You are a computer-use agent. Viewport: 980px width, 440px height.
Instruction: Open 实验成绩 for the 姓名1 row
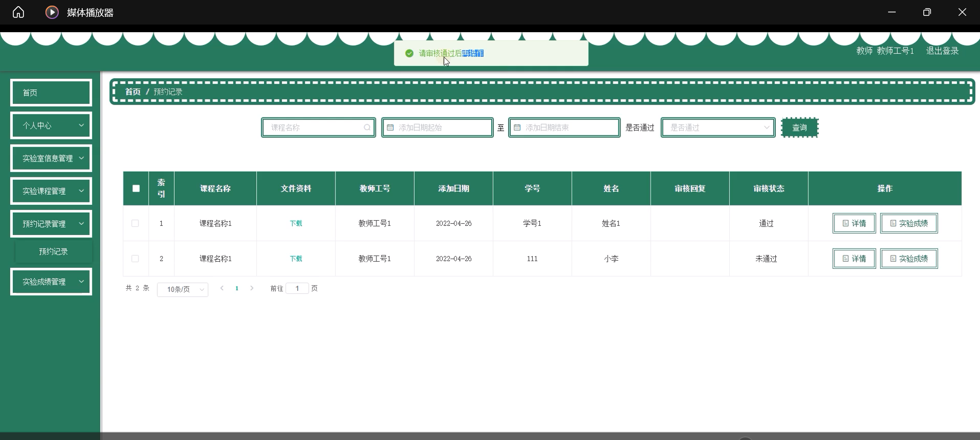pyautogui.click(x=909, y=223)
